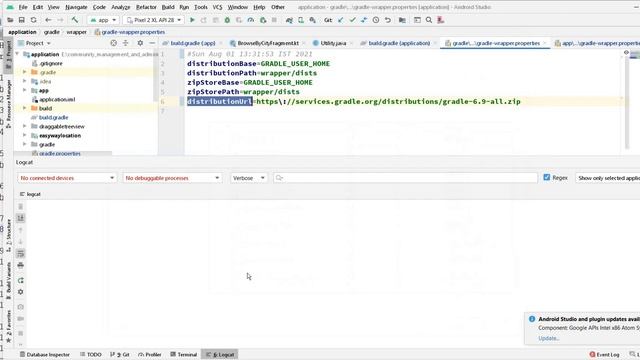Click the Save All disk icon
This screenshot has height=360, width=640.
pyautogui.click(x=22, y=20)
